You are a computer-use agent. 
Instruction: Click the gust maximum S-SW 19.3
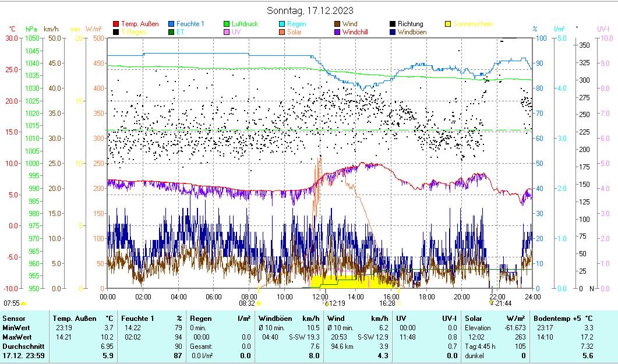click(304, 337)
